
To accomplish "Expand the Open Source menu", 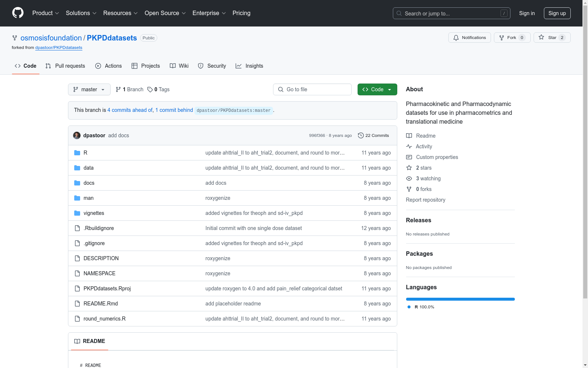I will 165,13.
